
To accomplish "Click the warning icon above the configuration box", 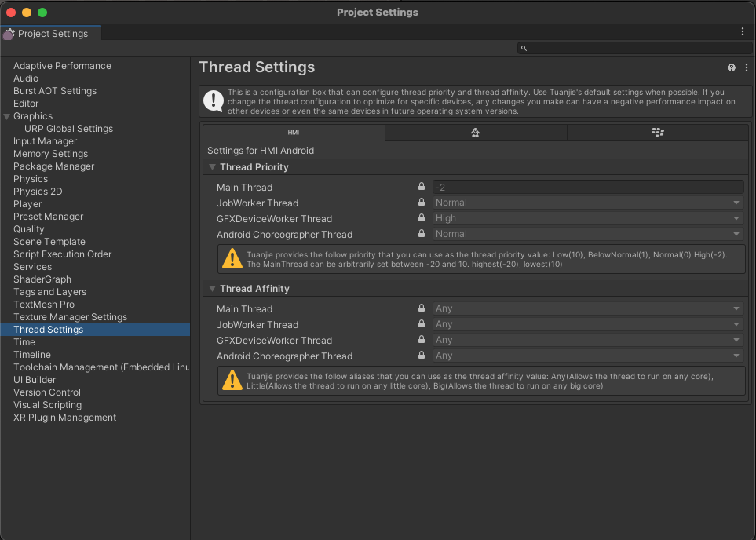I will [x=214, y=100].
